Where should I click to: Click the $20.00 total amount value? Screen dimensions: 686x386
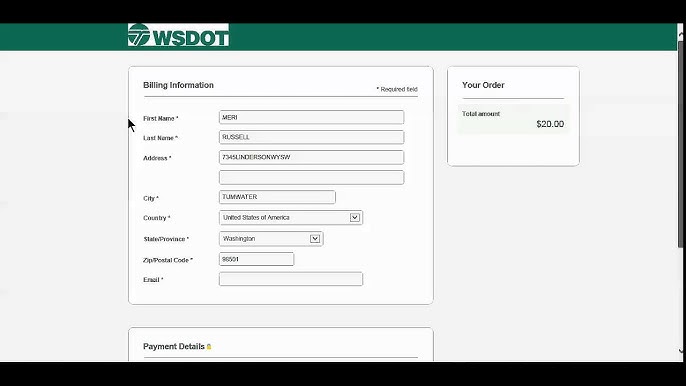[550, 124]
